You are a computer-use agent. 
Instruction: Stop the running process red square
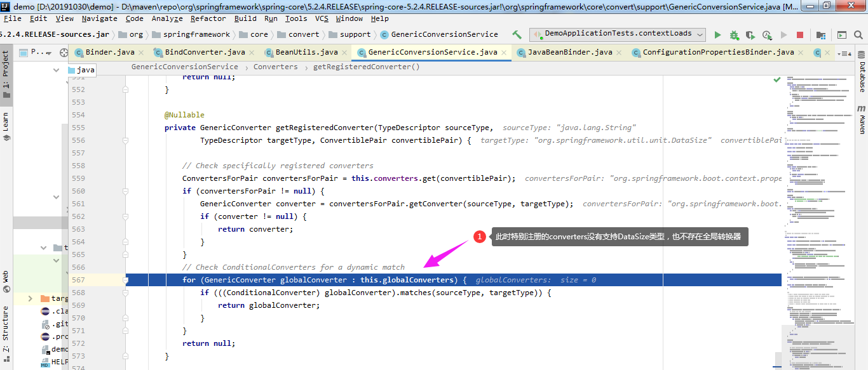(x=800, y=35)
